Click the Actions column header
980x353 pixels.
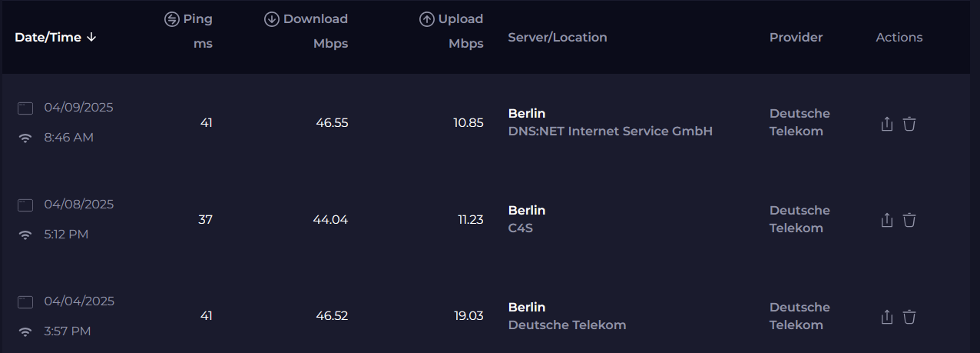899,37
